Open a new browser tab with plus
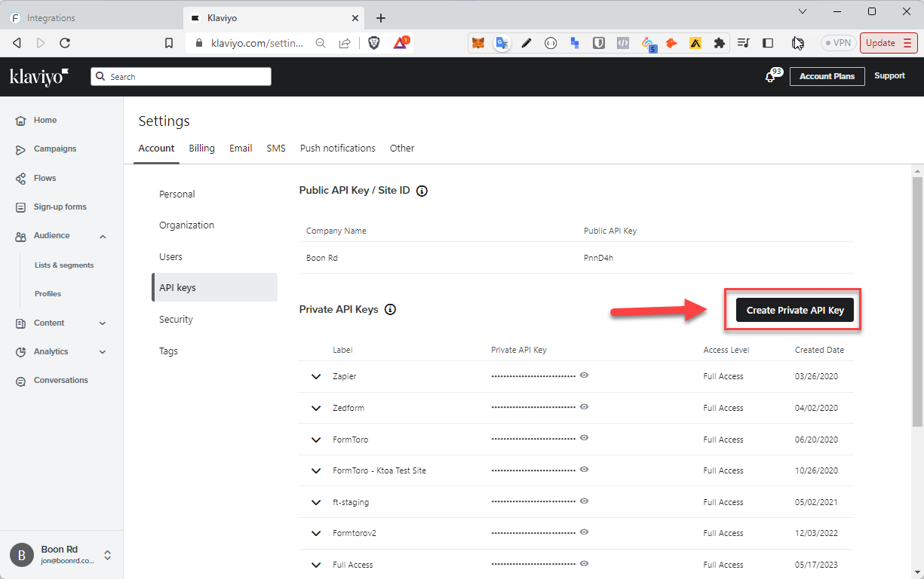 click(381, 17)
